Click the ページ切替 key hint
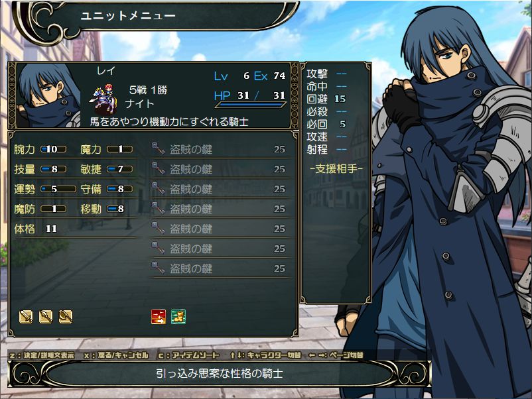The image size is (532, 399). pos(336,355)
